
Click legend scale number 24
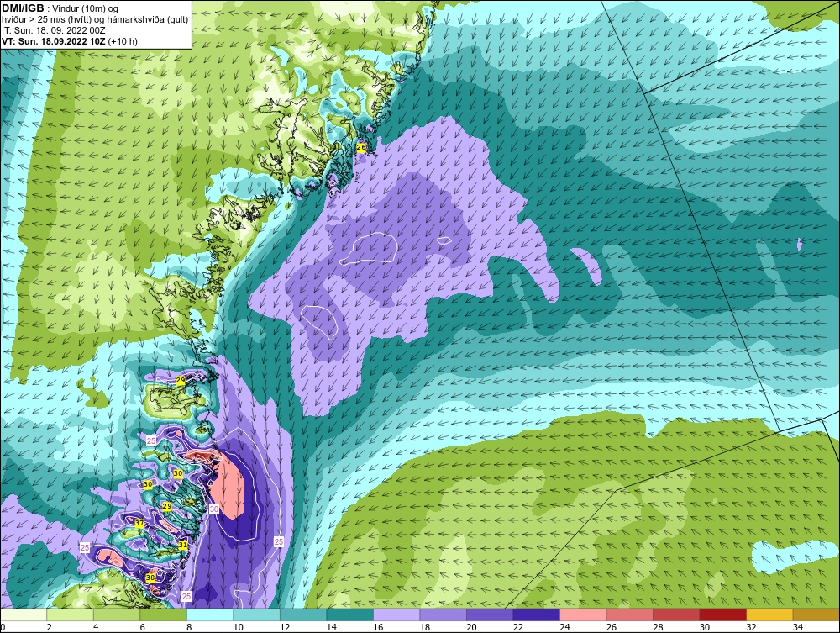click(564, 627)
